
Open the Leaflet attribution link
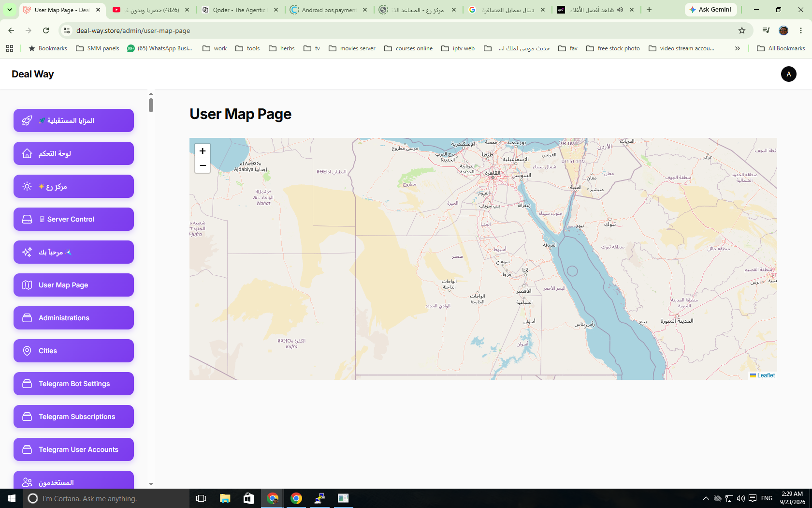[x=766, y=375]
